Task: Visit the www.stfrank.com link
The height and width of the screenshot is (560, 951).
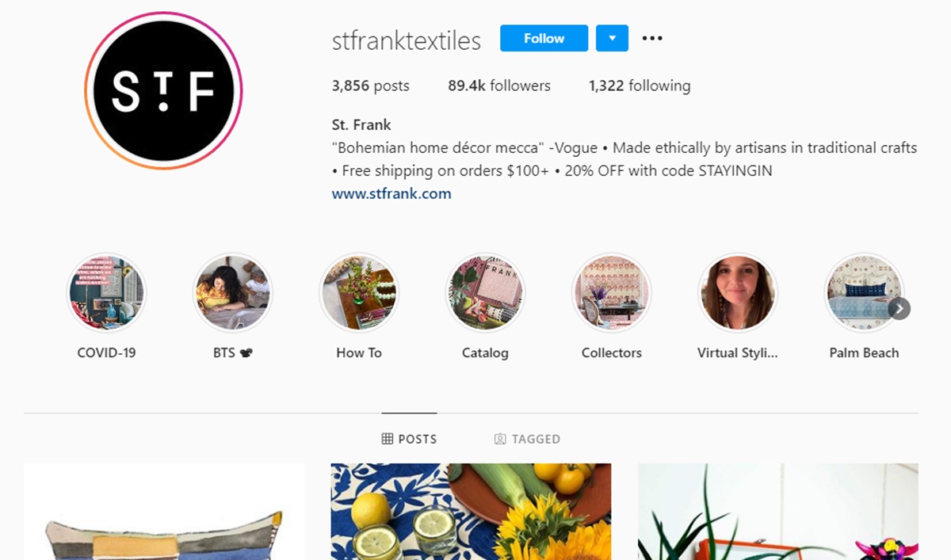Action: pos(391,193)
